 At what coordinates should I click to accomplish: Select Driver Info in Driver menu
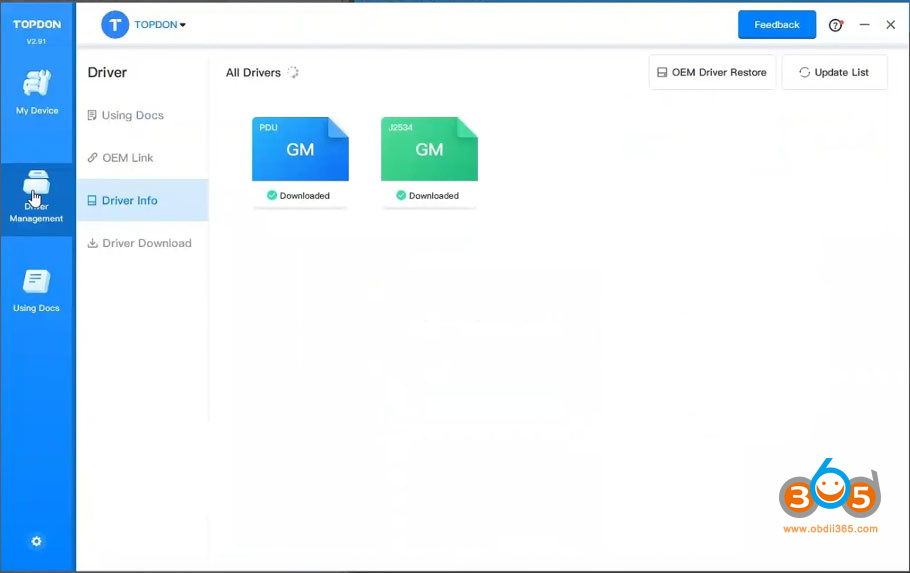[130, 200]
